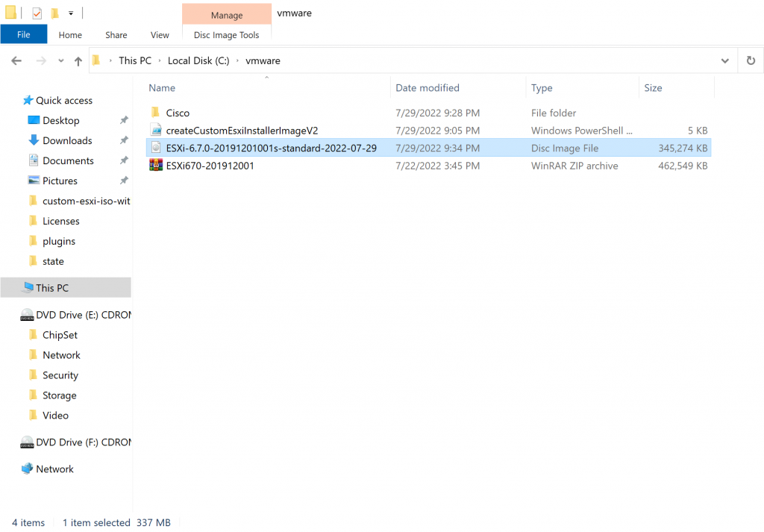The width and height of the screenshot is (764, 532).
Task: Click the ESXi-6.7.0 disc image file icon
Action: pos(156,148)
